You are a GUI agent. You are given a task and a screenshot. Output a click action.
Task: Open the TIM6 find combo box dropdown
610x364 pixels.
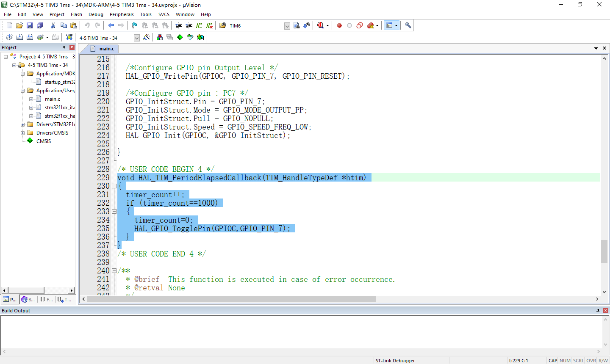point(287,26)
